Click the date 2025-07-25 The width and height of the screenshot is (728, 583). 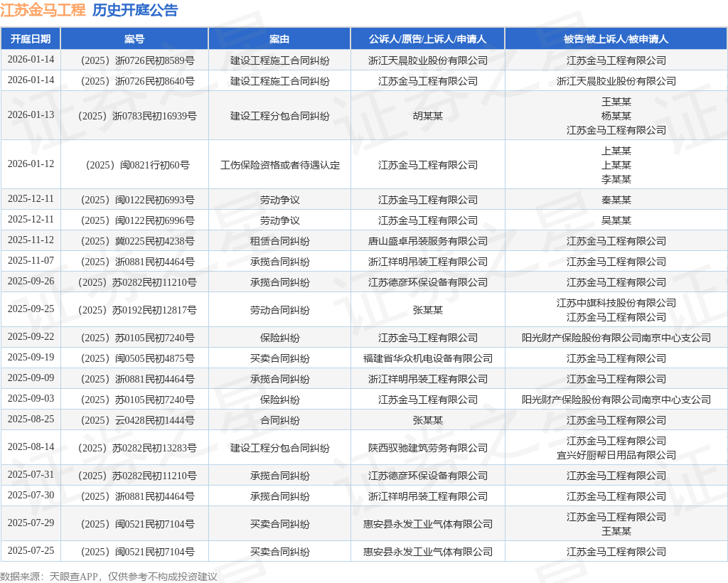point(31,550)
